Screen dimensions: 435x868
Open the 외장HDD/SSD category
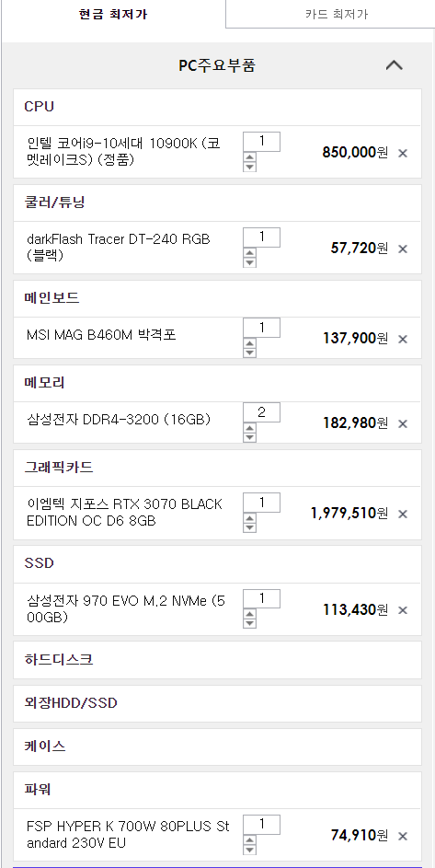coord(217,703)
